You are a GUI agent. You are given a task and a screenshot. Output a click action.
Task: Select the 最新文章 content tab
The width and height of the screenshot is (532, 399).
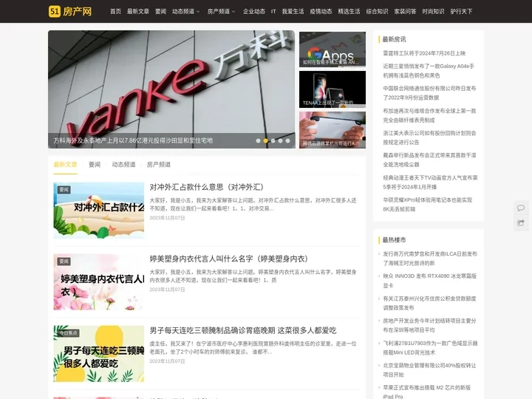coord(65,165)
